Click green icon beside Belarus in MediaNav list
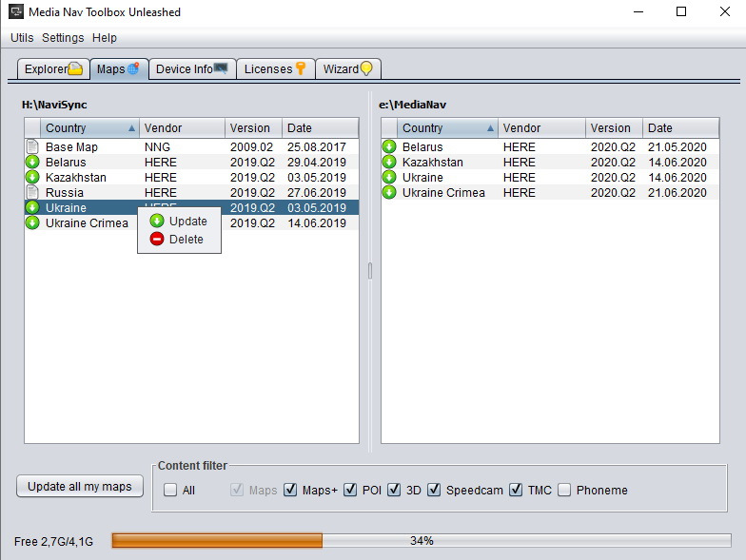Image resolution: width=746 pixels, height=560 pixels. [x=389, y=146]
